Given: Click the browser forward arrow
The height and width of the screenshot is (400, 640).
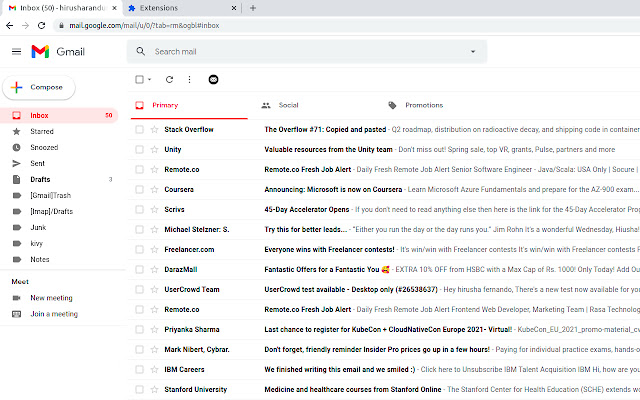Looking at the screenshot, I should point(25,25).
